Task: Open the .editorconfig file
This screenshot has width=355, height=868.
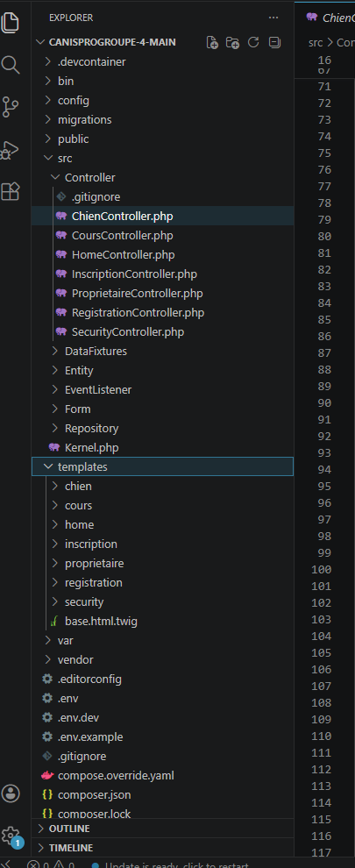Action: click(163, 679)
